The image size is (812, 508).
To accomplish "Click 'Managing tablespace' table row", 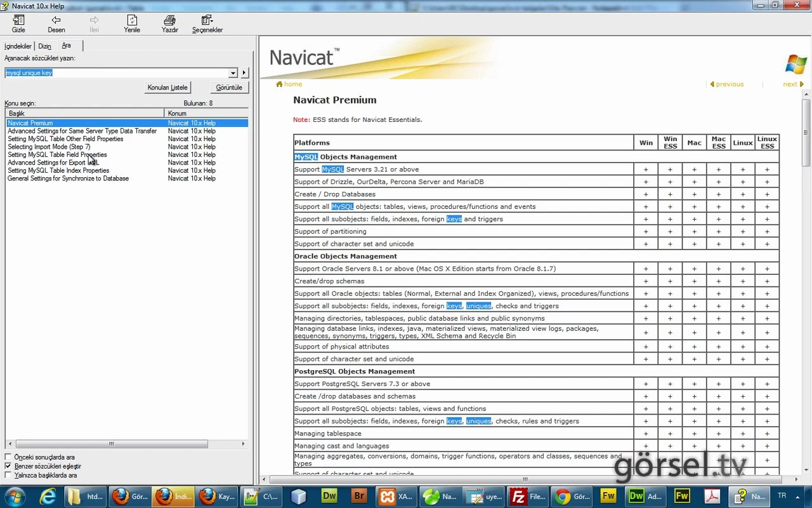I will [463, 434].
